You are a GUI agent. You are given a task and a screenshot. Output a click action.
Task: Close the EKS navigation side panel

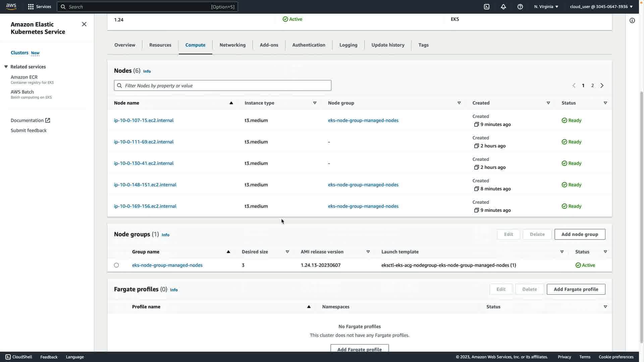(84, 24)
